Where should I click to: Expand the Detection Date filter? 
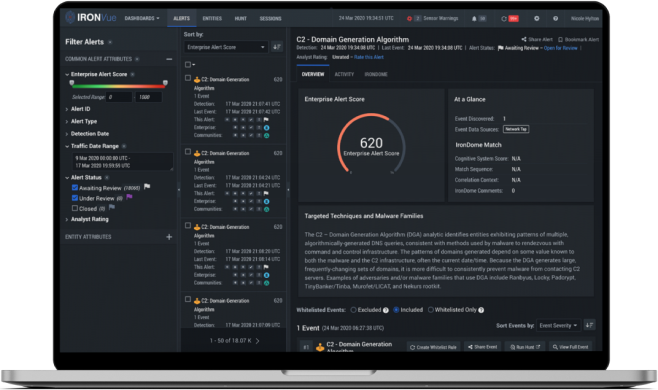[87, 133]
